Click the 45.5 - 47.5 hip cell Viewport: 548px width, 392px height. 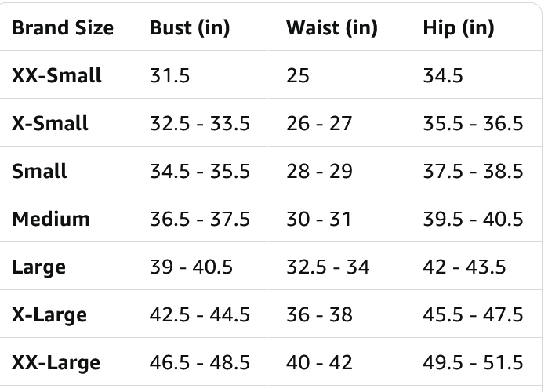[x=473, y=315]
